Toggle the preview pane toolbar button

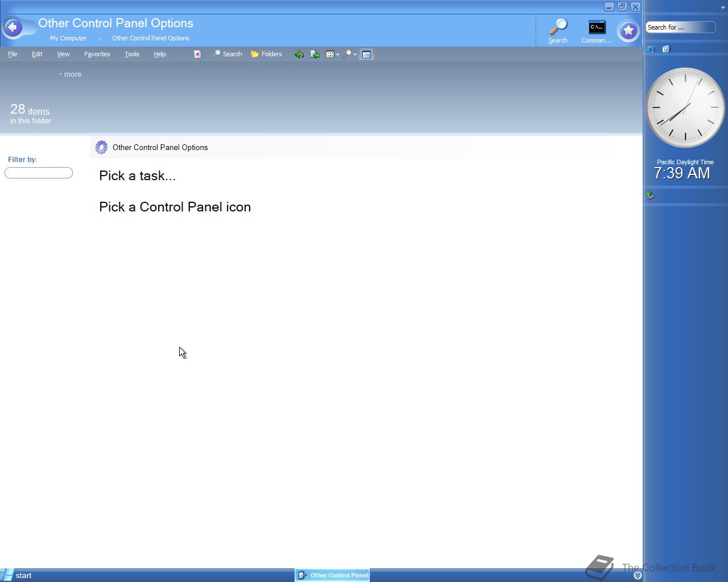(x=366, y=55)
